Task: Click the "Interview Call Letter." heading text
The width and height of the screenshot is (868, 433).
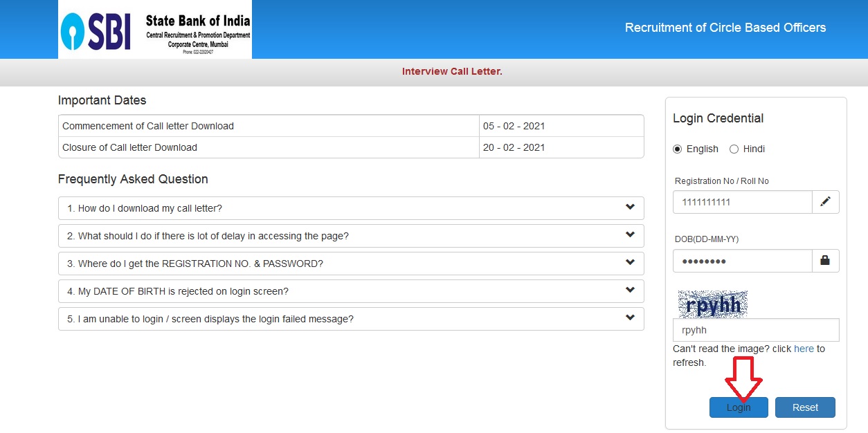Action: click(452, 71)
